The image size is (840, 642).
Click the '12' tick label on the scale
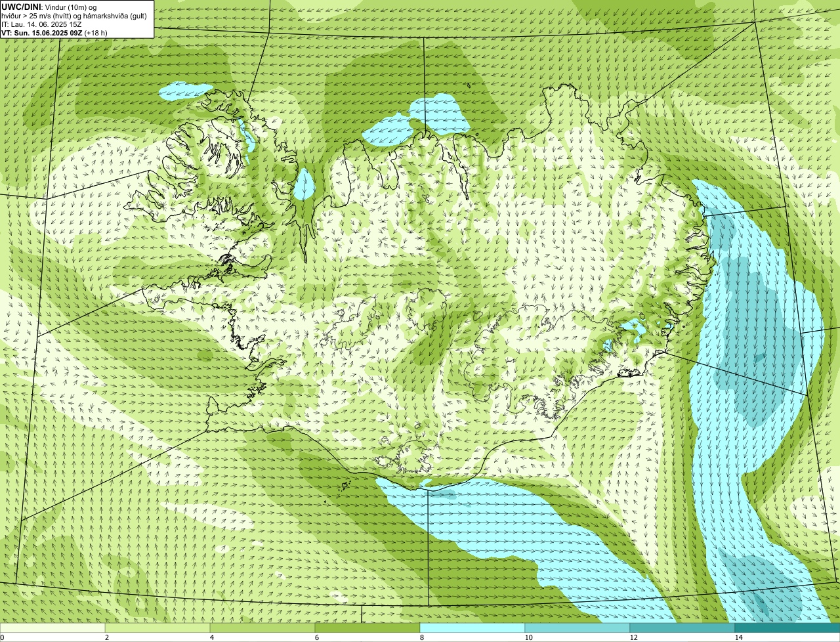[x=633, y=637]
